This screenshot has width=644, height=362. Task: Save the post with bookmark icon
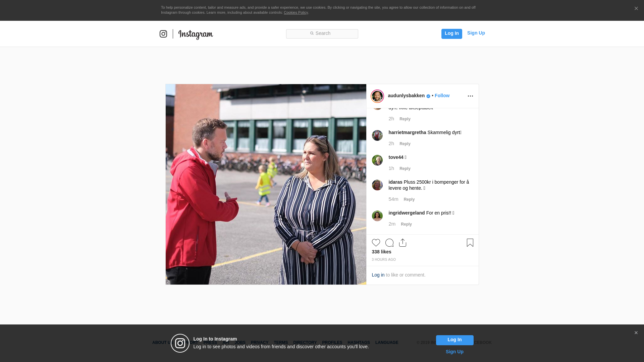click(x=470, y=243)
